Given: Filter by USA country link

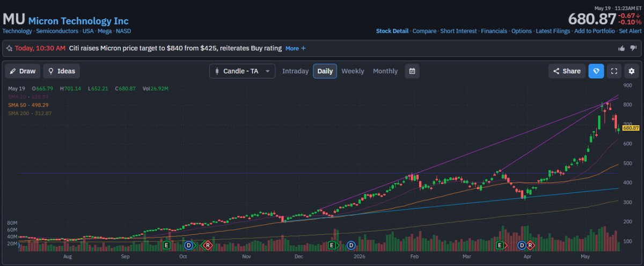Looking at the screenshot, I should click(x=89, y=31).
